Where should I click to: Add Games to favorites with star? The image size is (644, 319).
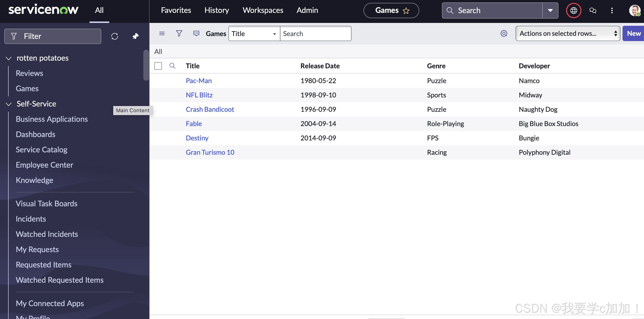click(x=406, y=11)
